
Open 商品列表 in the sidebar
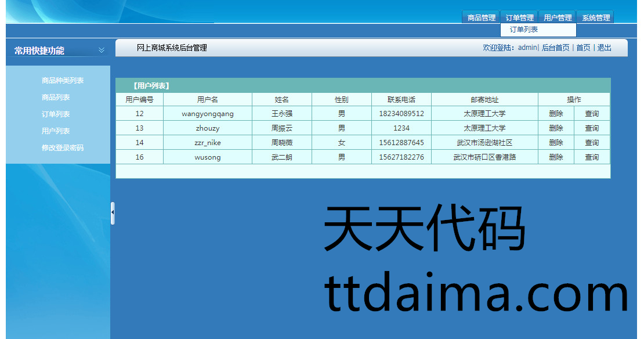pos(56,98)
